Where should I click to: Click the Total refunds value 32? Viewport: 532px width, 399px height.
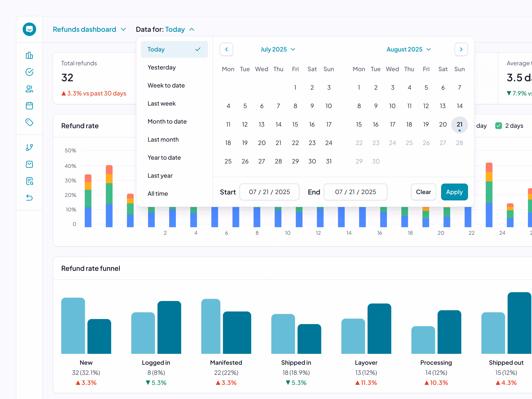click(67, 78)
